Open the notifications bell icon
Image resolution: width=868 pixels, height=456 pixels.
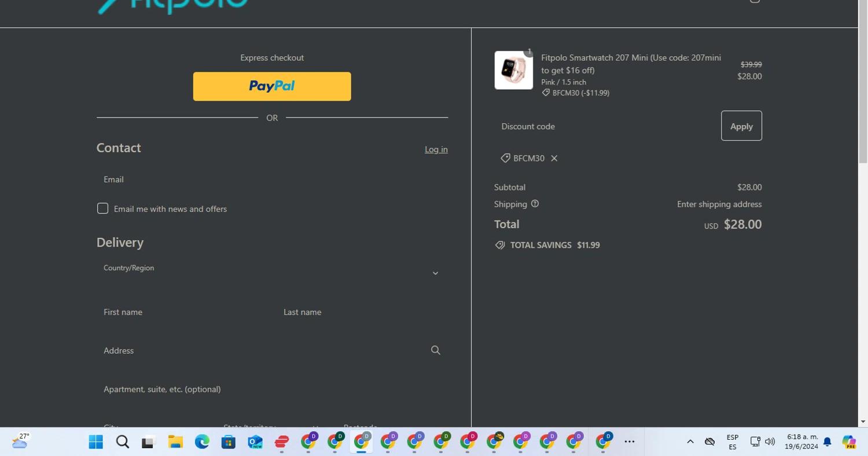click(827, 442)
